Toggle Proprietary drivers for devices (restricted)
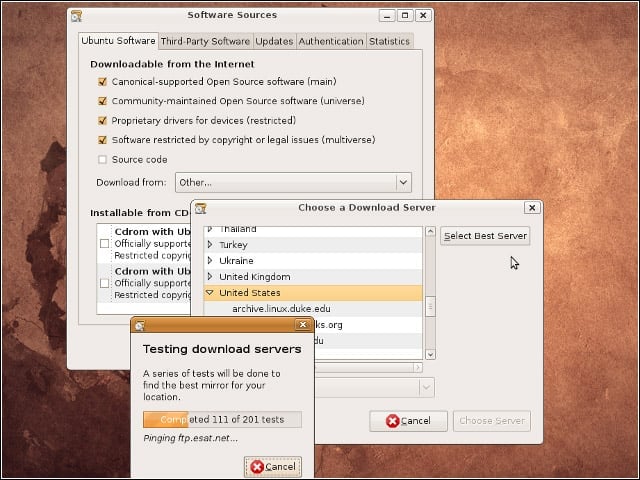Viewport: 640px width, 480px height. 102,120
